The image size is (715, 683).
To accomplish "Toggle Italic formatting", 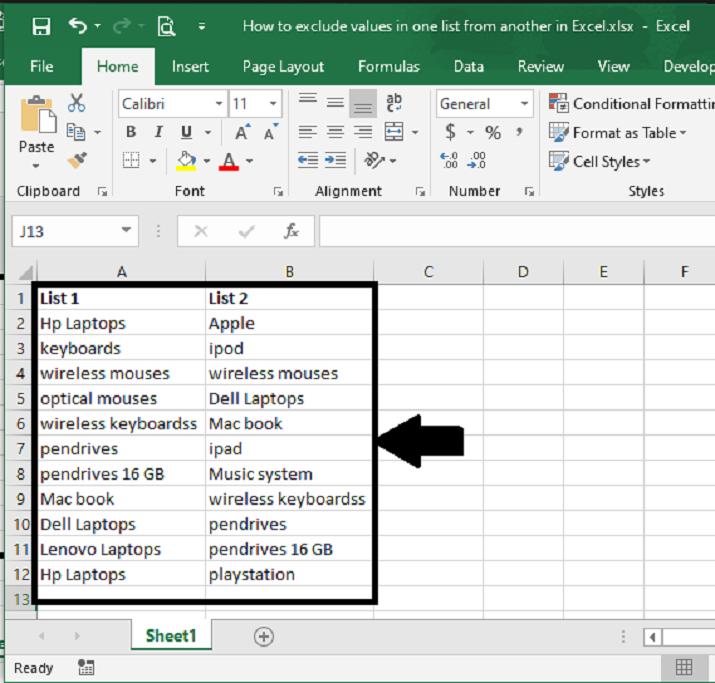I will 158,132.
